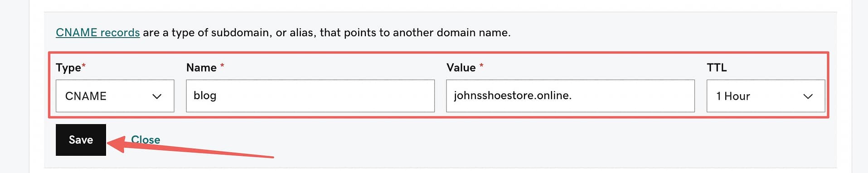The height and width of the screenshot is (173, 868).
Task: Click the chevron arrow in Type selector
Action: (157, 96)
